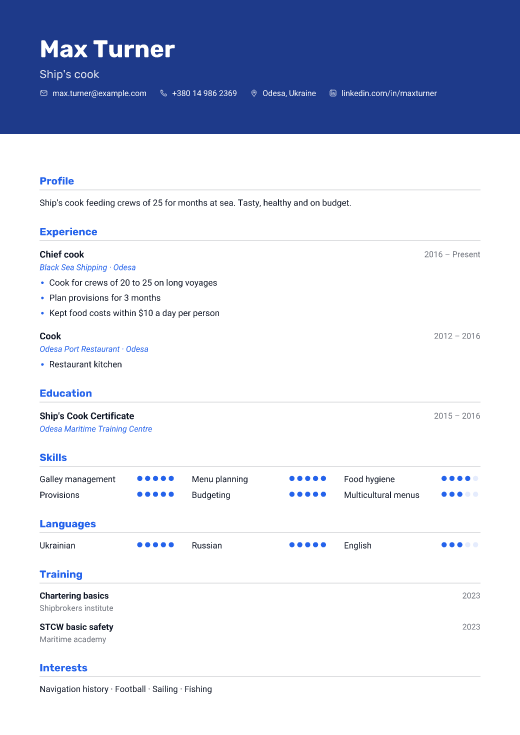Click the Ukrainian proficiency dots
The height and width of the screenshot is (735, 520).
[x=155, y=545]
